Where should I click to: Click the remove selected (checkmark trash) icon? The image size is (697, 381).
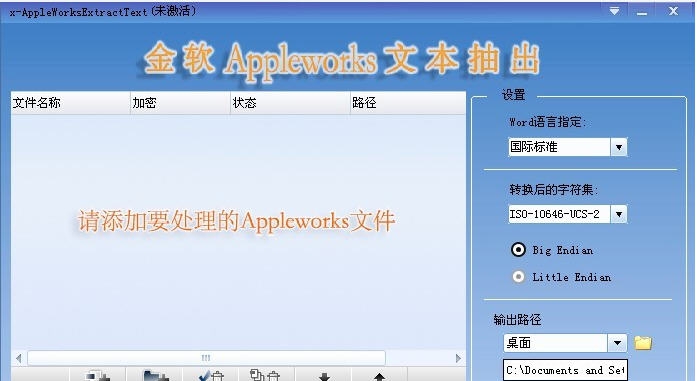[x=211, y=376]
